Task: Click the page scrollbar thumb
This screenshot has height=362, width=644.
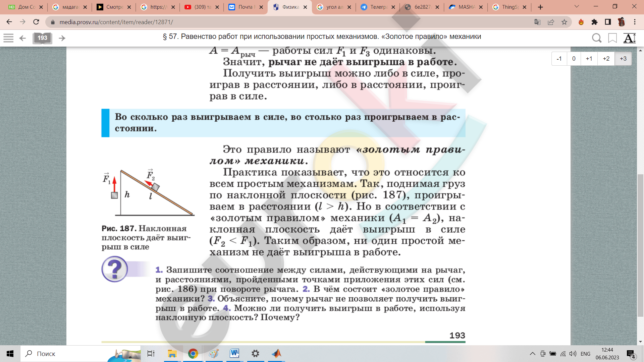Action: (640, 245)
